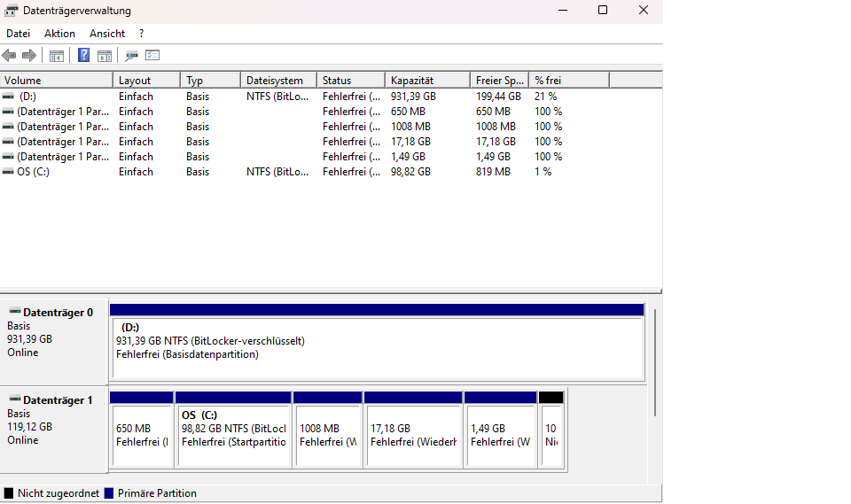Image resolution: width=851 pixels, height=504 pixels.
Task: Click the drive icon of volume (D:)
Action: [8, 96]
